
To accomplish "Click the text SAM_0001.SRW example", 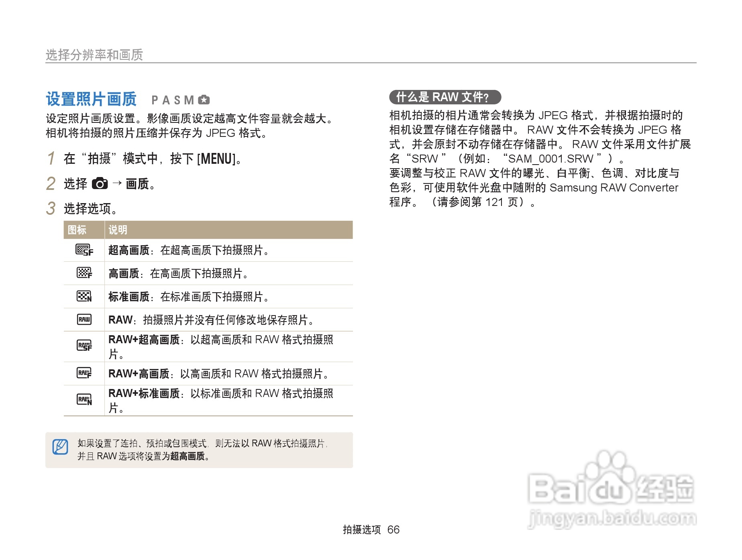I will tap(551, 159).
